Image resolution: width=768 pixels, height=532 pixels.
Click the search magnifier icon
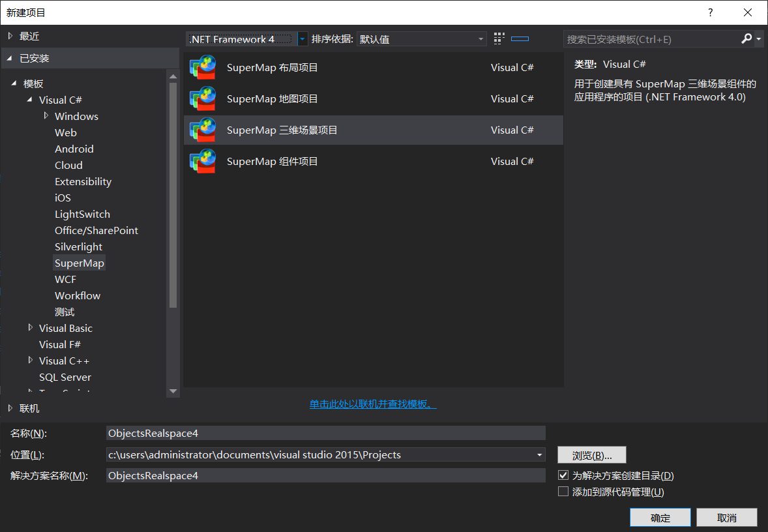pyautogui.click(x=746, y=38)
